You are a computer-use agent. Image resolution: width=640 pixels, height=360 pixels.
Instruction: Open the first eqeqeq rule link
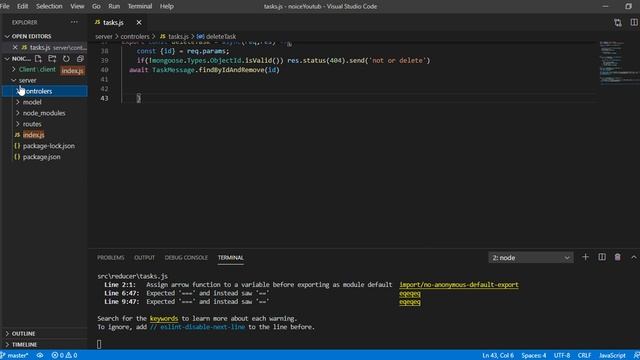(x=410, y=293)
